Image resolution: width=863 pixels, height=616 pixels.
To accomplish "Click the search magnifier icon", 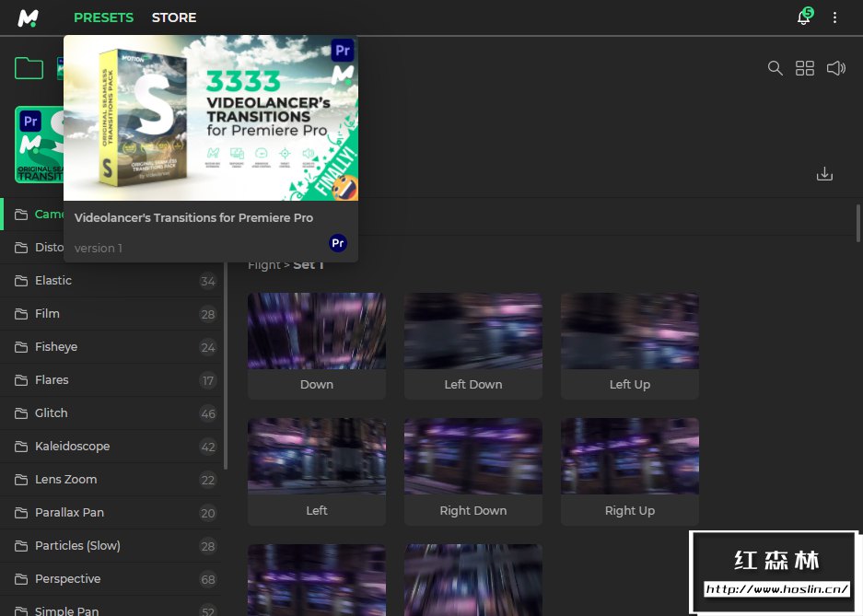I will click(x=775, y=68).
